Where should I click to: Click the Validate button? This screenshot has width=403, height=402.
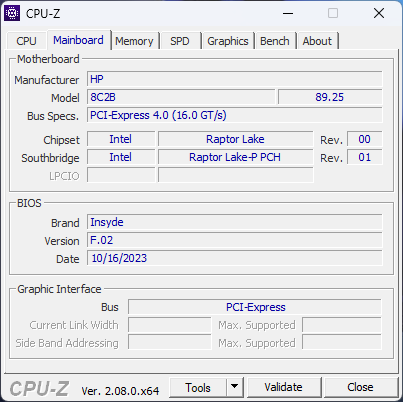(x=284, y=387)
